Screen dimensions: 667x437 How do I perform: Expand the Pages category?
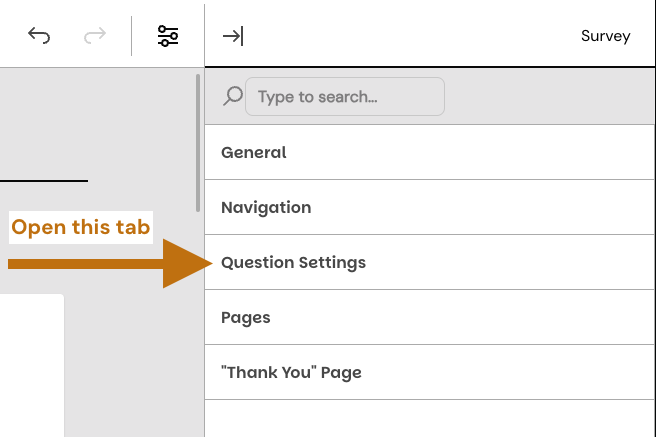click(246, 317)
